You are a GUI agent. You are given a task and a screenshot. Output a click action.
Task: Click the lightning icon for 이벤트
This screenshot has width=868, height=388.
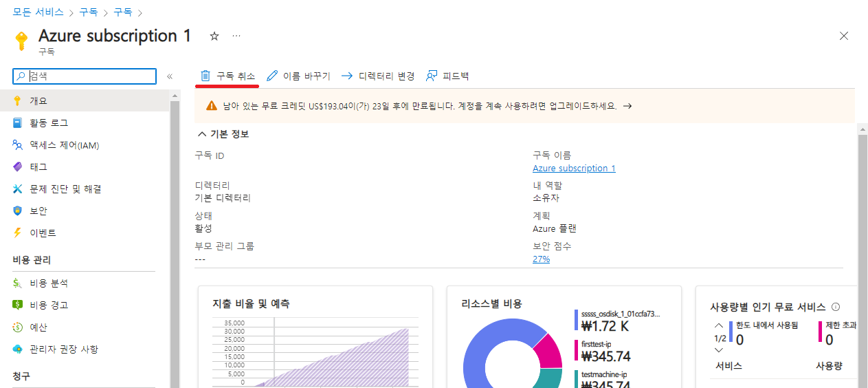pos(18,233)
